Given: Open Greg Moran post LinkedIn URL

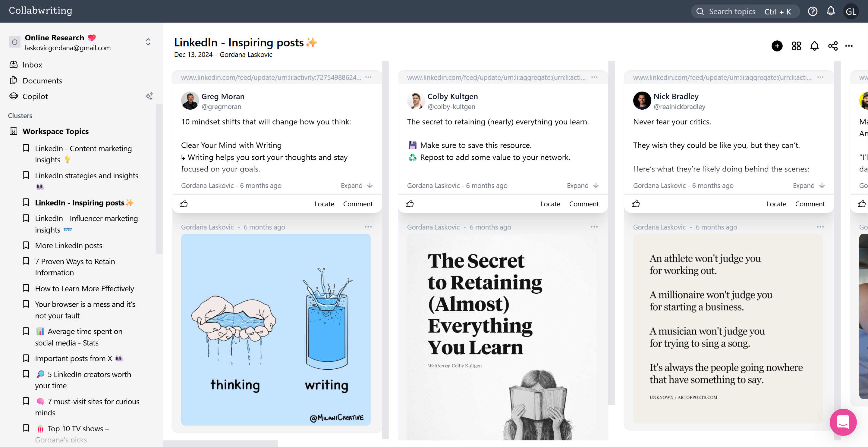Looking at the screenshot, I should [271, 77].
